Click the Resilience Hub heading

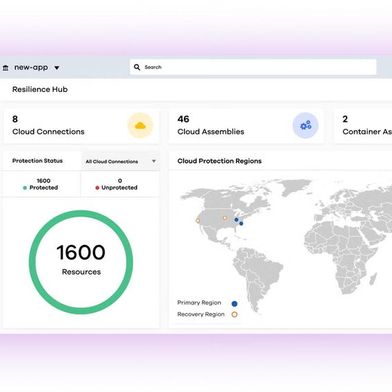click(40, 89)
